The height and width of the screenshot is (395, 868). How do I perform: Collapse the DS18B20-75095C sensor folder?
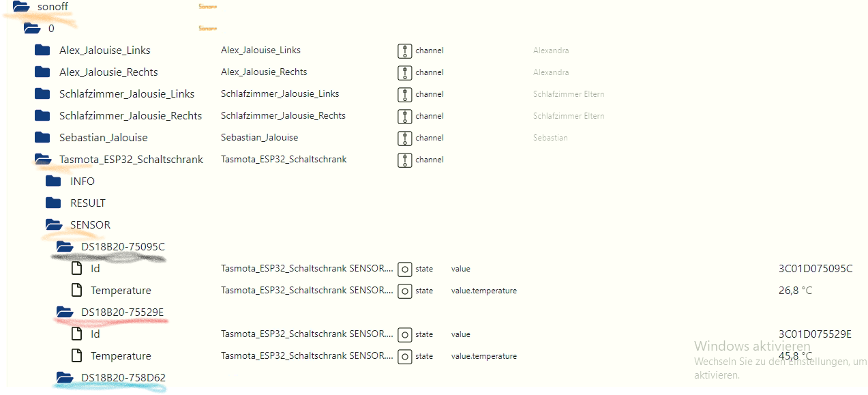coord(65,247)
